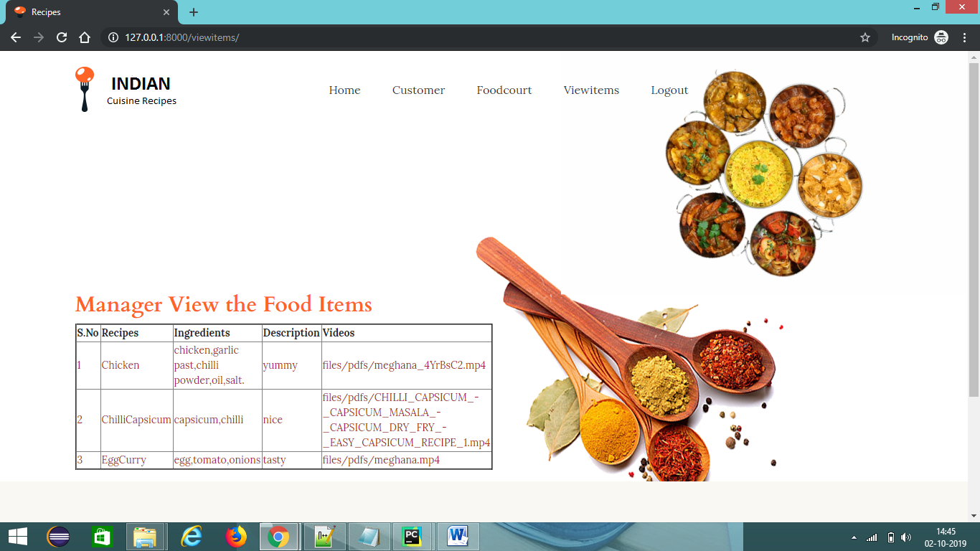Go to browser home icon
Viewport: 980px width, 551px height.
tap(85, 37)
